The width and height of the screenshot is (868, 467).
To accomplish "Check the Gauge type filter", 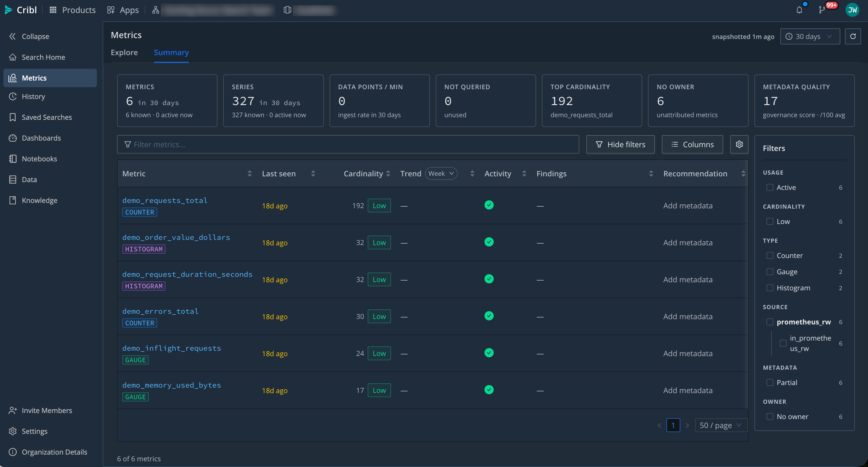I will 769,271.
